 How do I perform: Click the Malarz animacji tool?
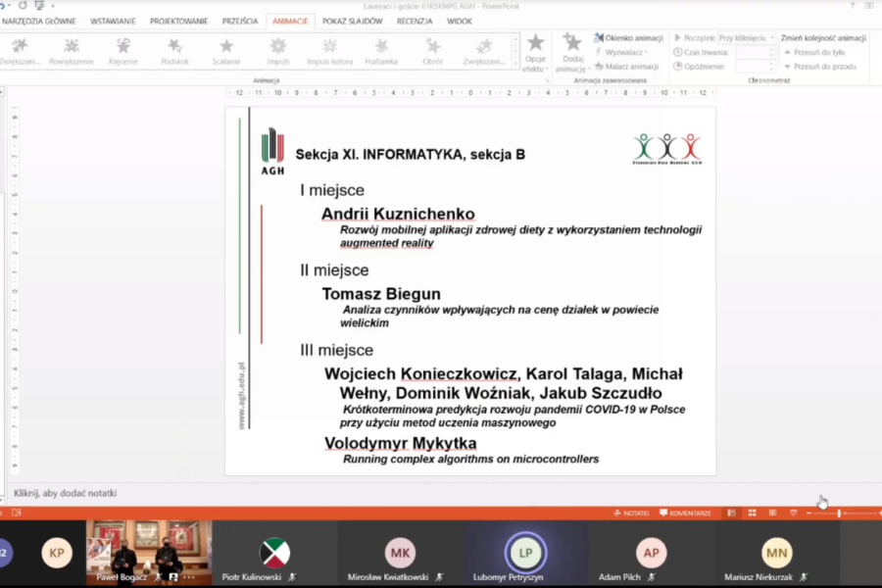click(x=626, y=67)
